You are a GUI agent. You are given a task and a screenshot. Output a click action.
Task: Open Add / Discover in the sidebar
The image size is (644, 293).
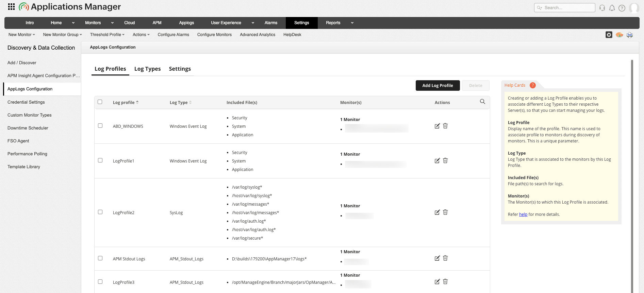(22, 63)
